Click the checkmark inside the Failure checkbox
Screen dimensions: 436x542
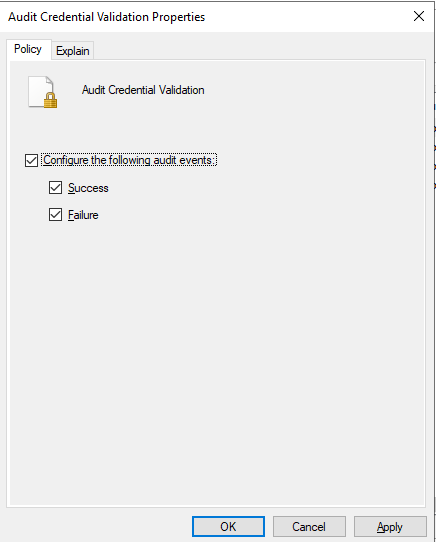coord(55,215)
